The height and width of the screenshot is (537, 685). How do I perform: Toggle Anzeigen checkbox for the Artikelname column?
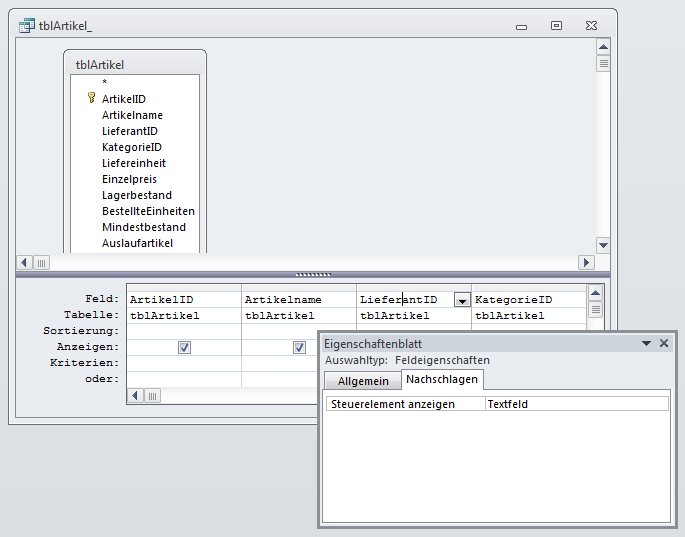click(299, 347)
